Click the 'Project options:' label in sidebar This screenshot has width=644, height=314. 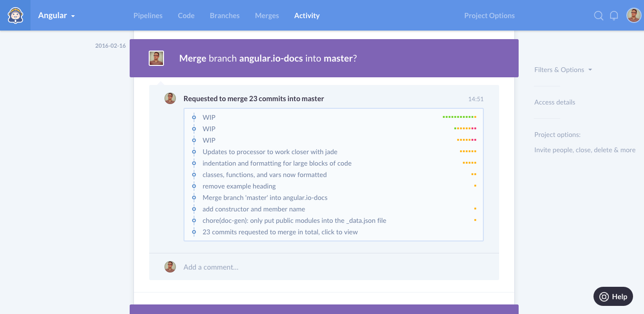[x=557, y=135]
